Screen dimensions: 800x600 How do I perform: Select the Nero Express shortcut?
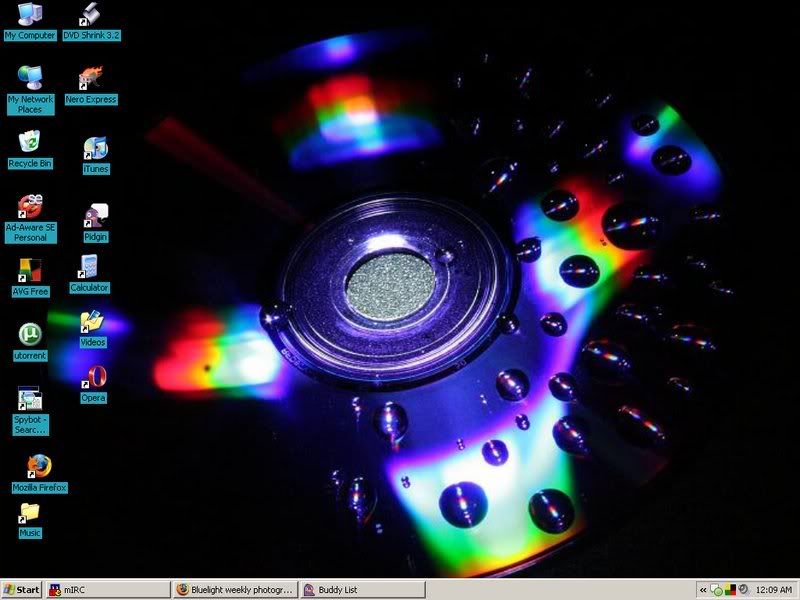pos(91,85)
